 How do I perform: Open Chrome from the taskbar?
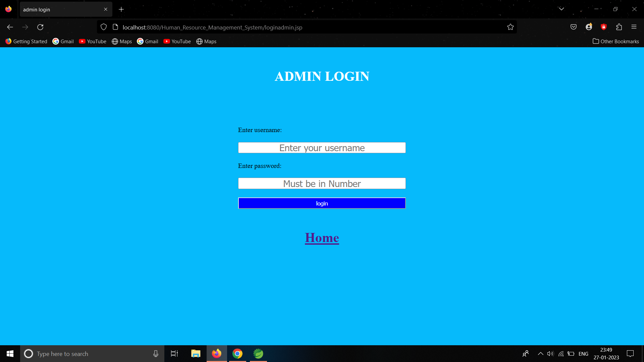coord(237,354)
